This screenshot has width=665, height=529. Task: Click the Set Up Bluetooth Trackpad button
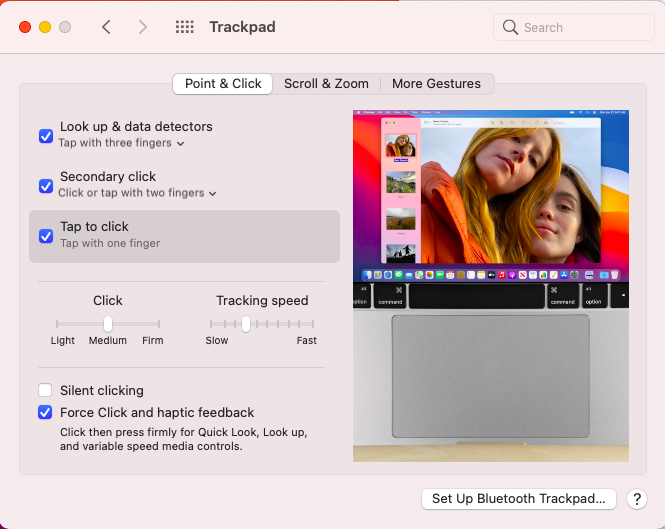pyautogui.click(x=518, y=498)
